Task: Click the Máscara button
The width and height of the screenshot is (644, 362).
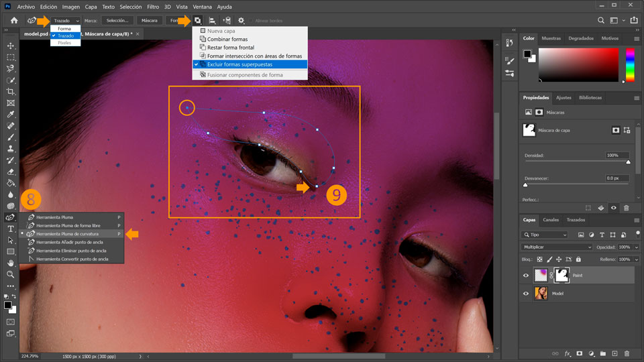Action: click(150, 21)
